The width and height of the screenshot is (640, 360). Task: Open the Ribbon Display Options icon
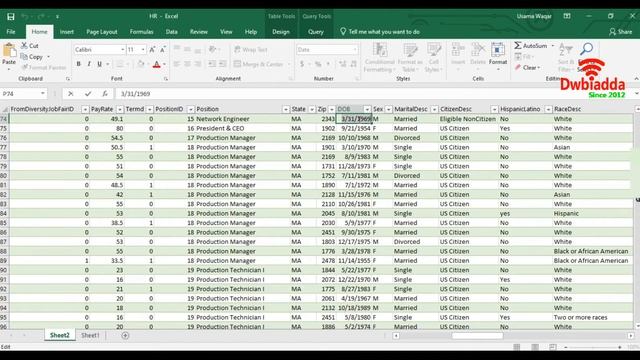(567, 16)
